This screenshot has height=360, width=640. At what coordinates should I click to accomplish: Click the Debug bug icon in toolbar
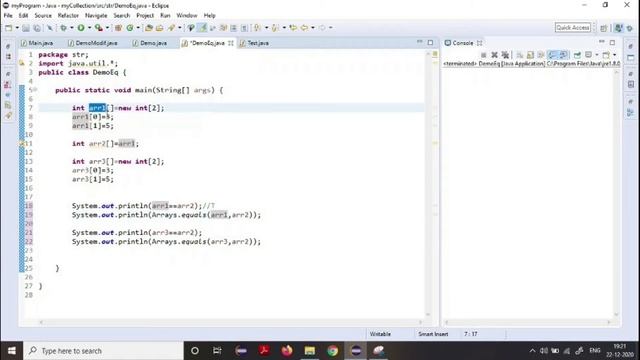[63, 28]
